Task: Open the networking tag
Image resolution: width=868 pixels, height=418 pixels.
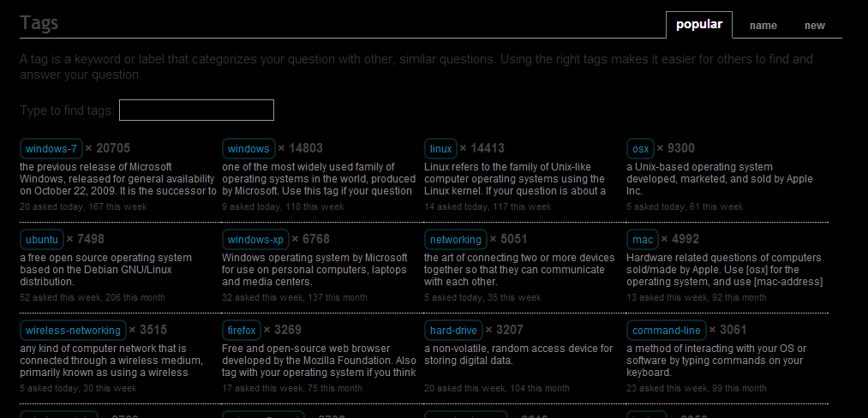Action: 456,239
